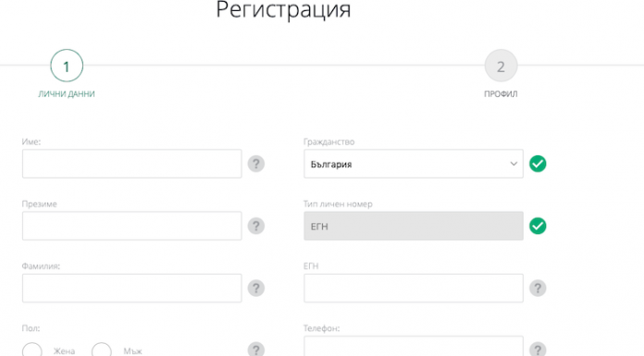Click the Тип личен номер label
Viewport: 644px width, 356px height.
[x=338, y=204]
